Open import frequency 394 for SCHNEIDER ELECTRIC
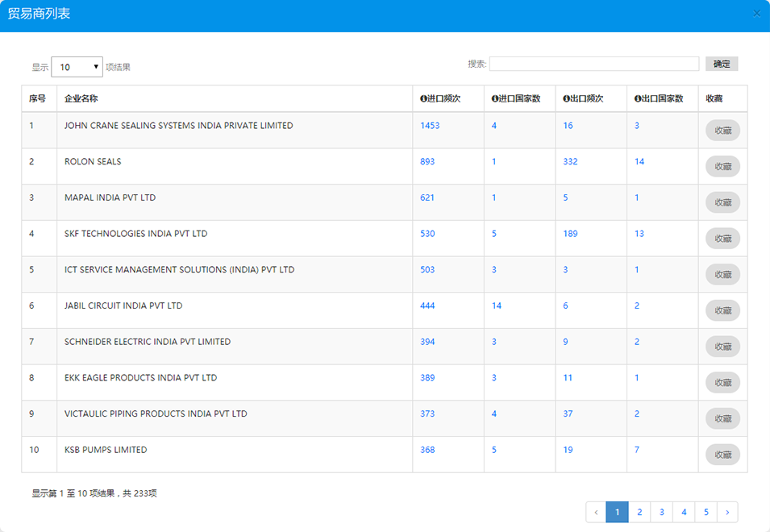 click(427, 342)
